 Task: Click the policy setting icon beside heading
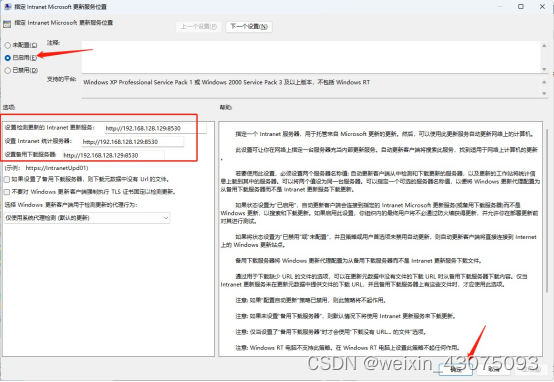(7, 24)
